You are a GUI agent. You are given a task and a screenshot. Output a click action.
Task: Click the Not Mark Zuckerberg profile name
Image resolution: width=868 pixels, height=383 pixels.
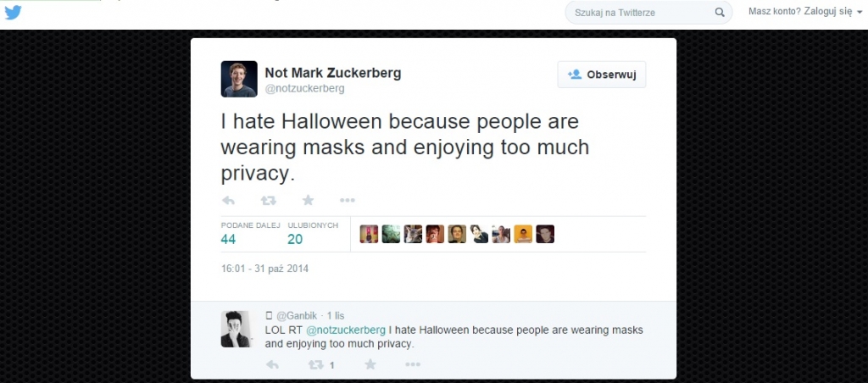(x=333, y=73)
